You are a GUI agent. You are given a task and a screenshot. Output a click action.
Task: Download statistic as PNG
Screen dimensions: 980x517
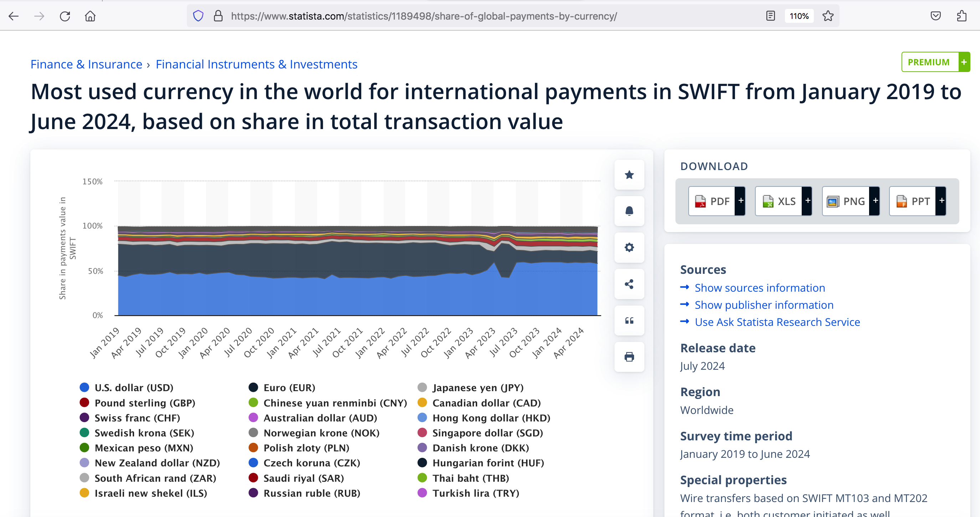(851, 201)
